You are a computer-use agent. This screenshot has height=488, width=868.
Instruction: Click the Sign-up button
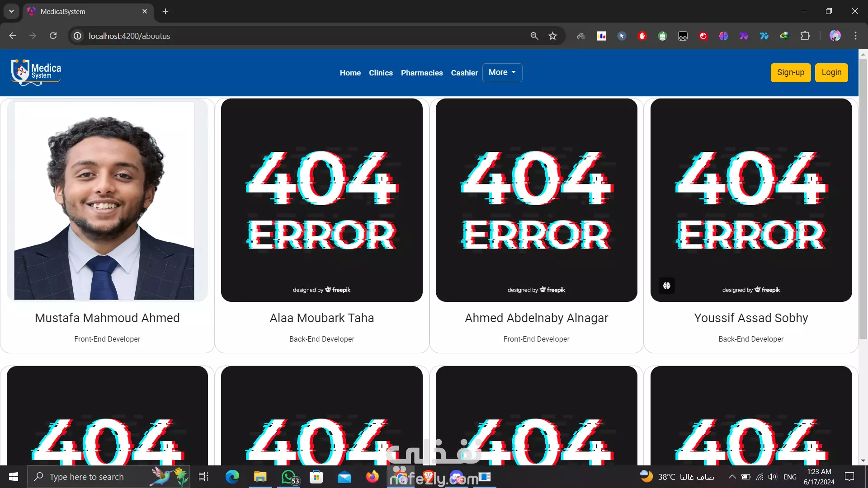click(791, 73)
